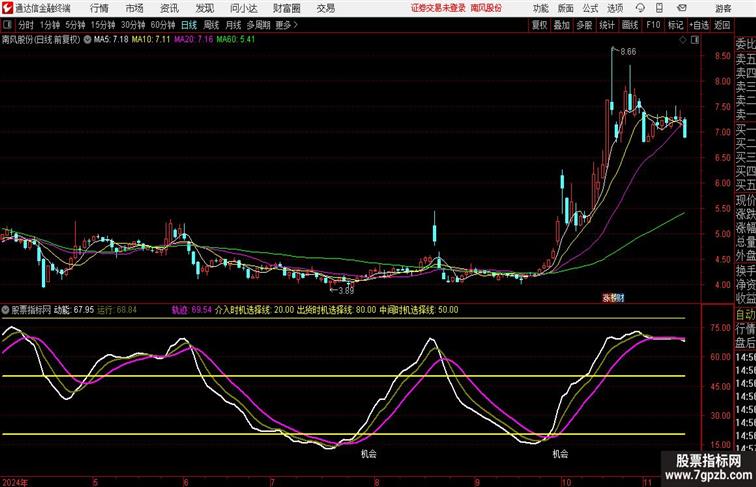The height and width of the screenshot is (487, 756).
Task: Open the 公式 menu
Action: click(x=590, y=8)
